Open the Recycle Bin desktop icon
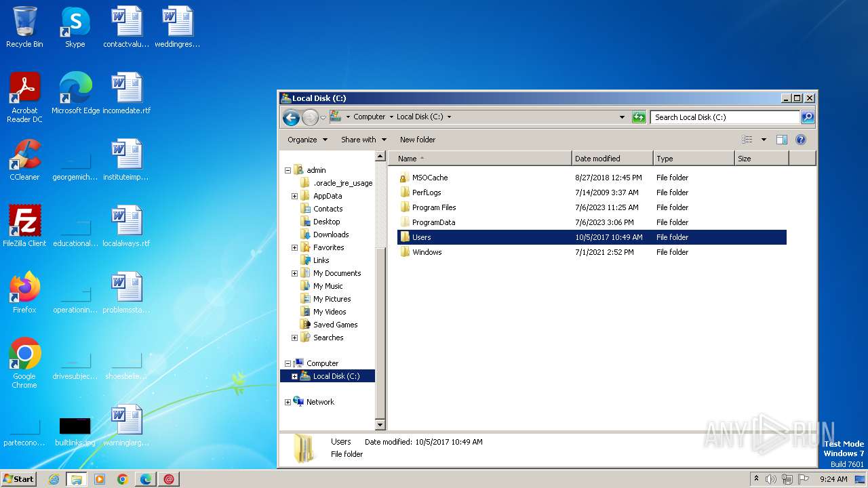The width and height of the screenshot is (868, 488). point(24,27)
